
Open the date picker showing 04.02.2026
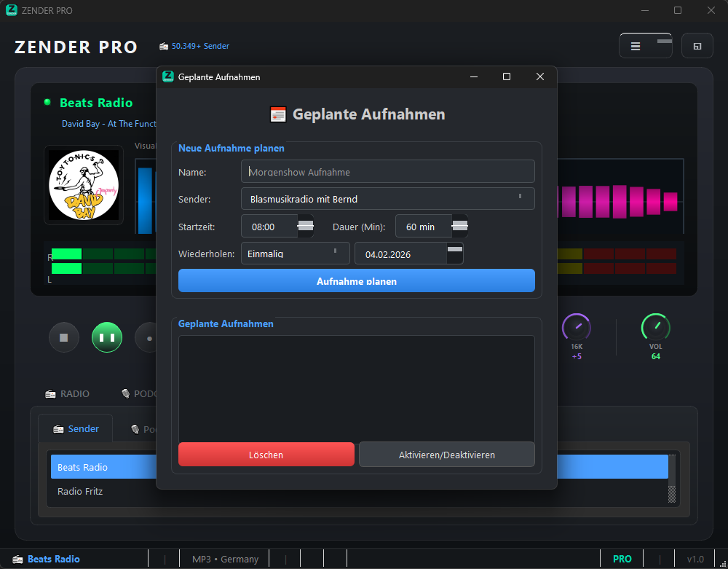(454, 254)
